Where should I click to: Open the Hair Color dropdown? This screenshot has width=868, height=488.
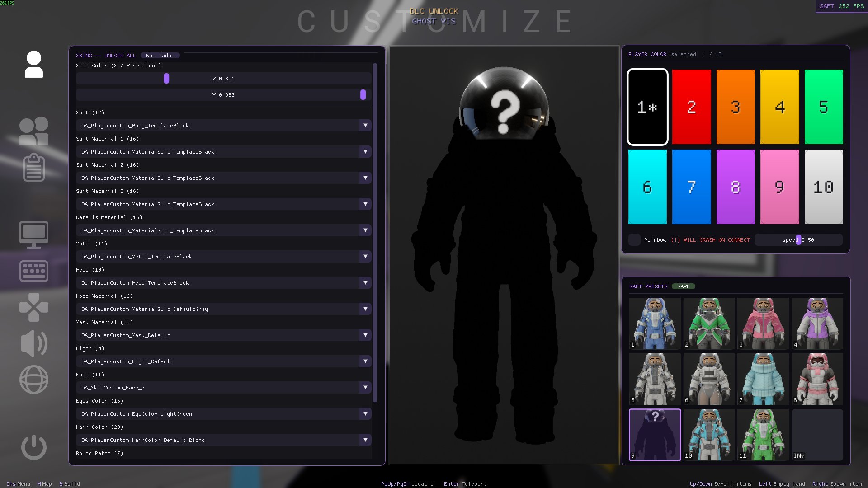point(224,440)
